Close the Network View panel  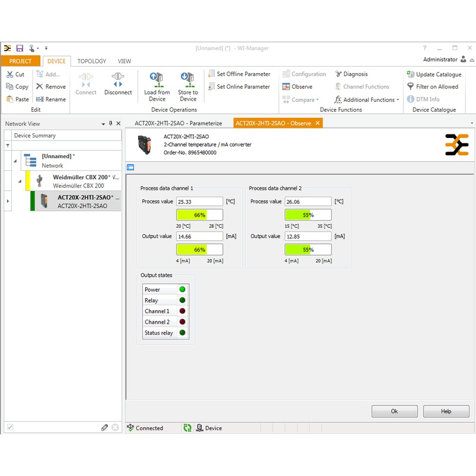click(118, 123)
